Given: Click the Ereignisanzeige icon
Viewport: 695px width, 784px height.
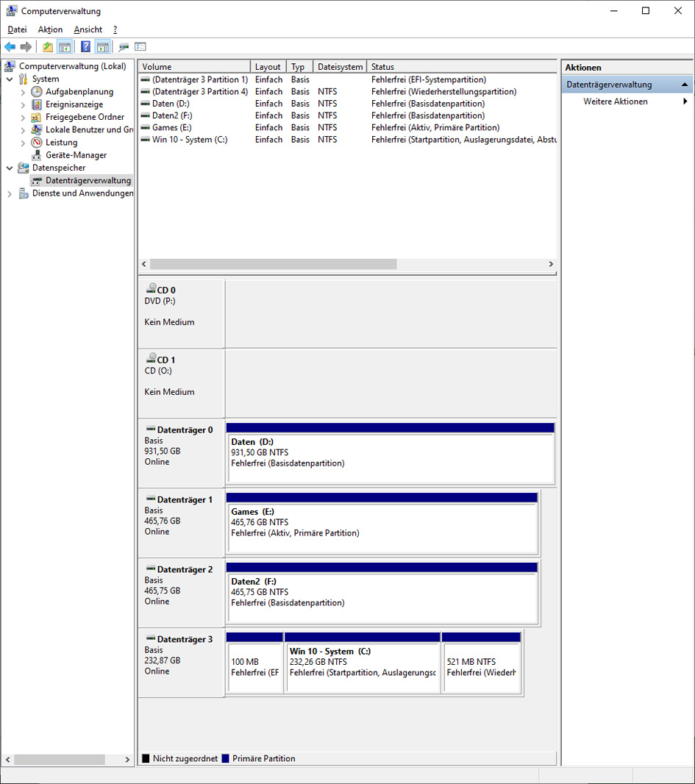Looking at the screenshot, I should click(37, 104).
